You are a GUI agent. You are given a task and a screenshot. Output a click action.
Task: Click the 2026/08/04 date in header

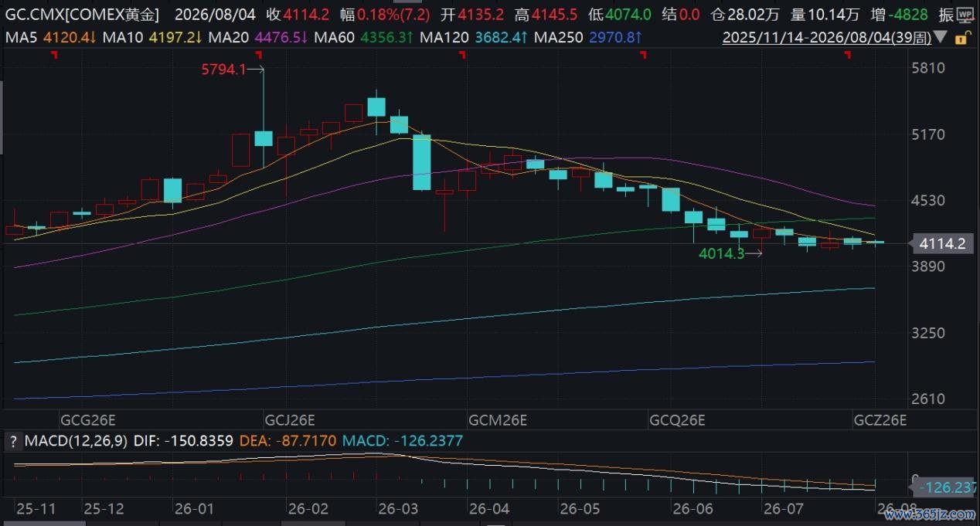tap(215, 15)
